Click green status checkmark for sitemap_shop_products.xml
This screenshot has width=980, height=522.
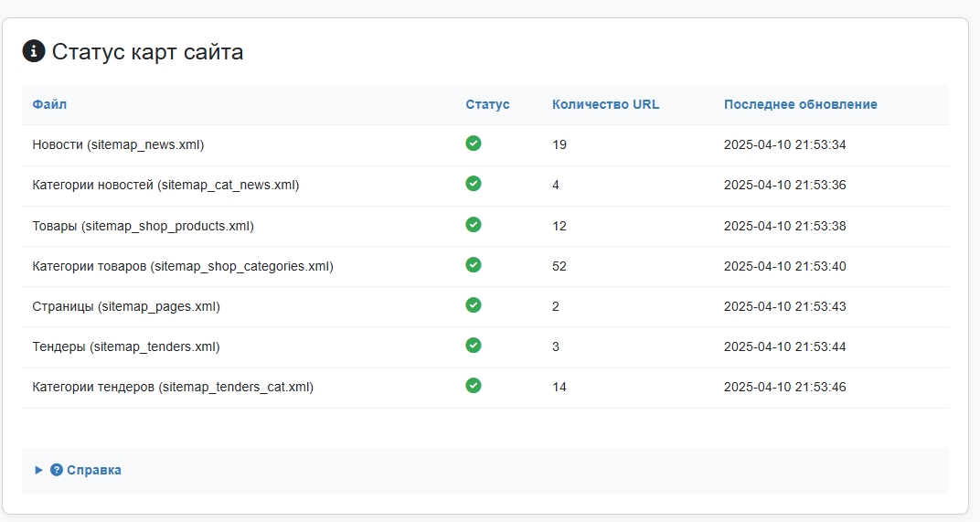click(x=473, y=225)
